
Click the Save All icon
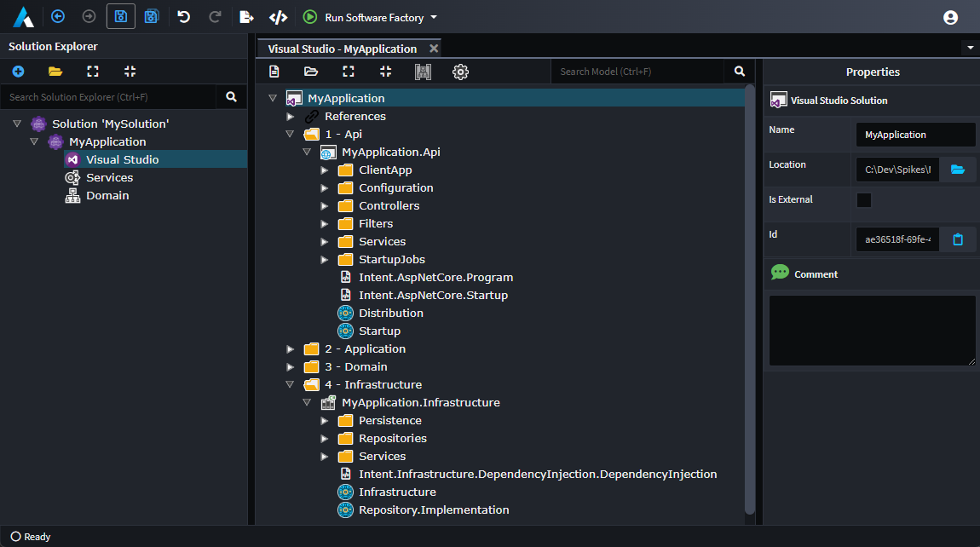152,17
